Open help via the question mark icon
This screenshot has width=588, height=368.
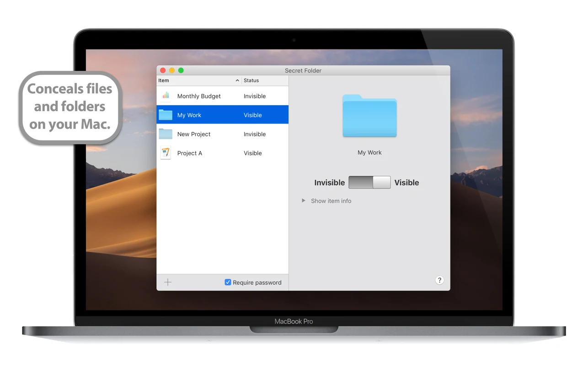(439, 280)
